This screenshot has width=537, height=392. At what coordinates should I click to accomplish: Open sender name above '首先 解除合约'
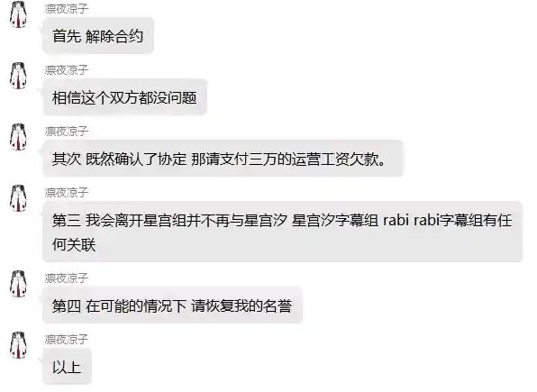pos(67,9)
